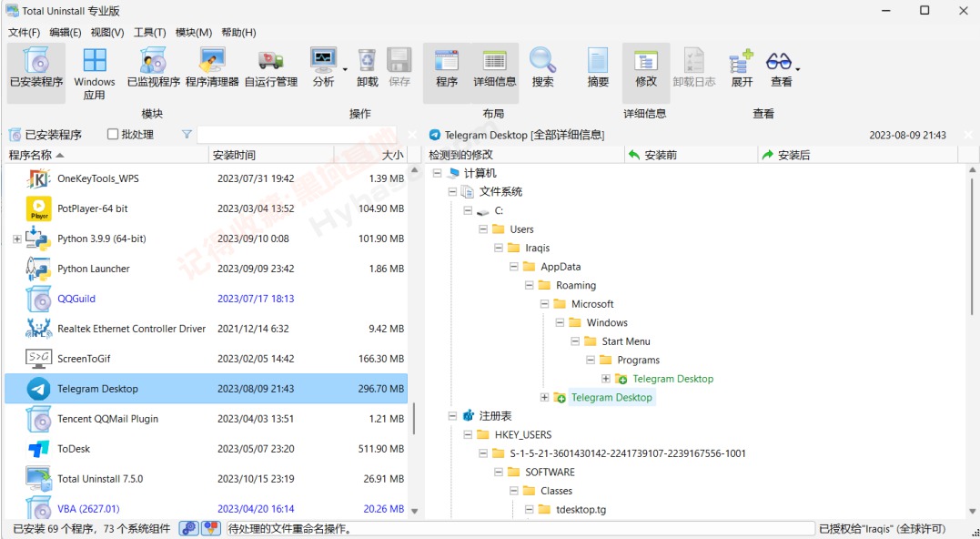The height and width of the screenshot is (539, 980).
Task: Click the 安装后 column header
Action: tap(857, 155)
